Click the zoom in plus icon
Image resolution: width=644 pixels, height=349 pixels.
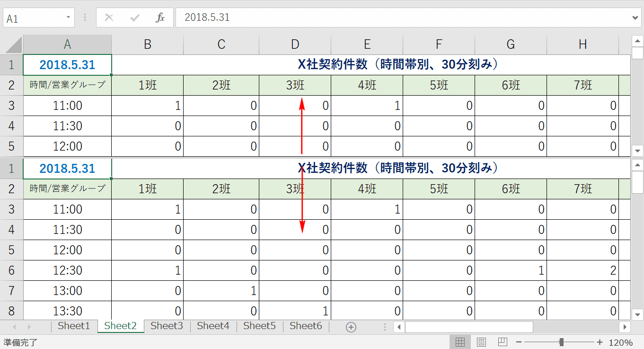click(x=600, y=342)
